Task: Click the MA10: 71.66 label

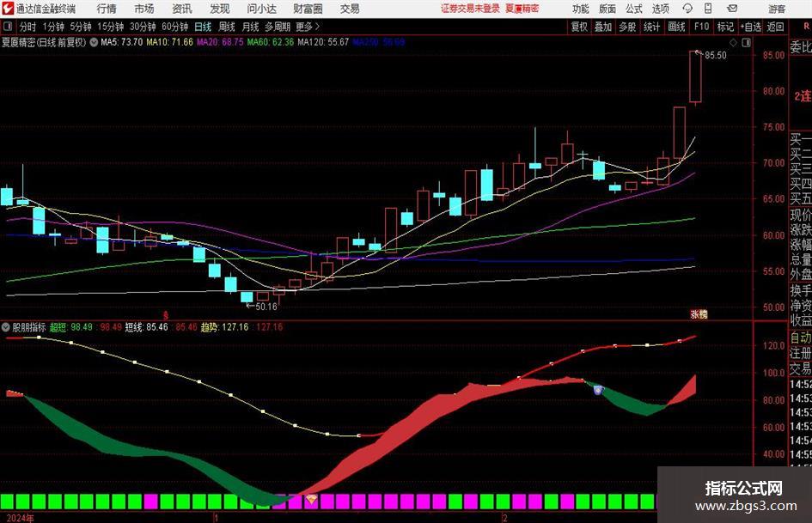Action: [x=170, y=42]
